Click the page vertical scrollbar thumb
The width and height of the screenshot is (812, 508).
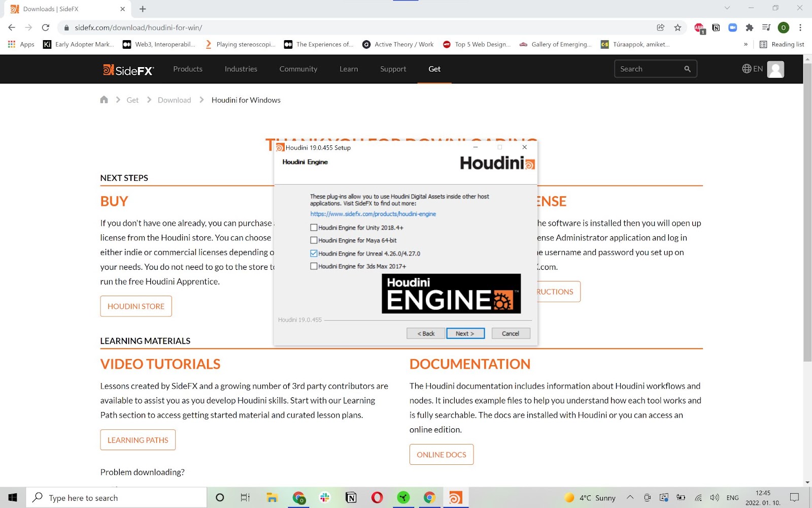pos(807,212)
